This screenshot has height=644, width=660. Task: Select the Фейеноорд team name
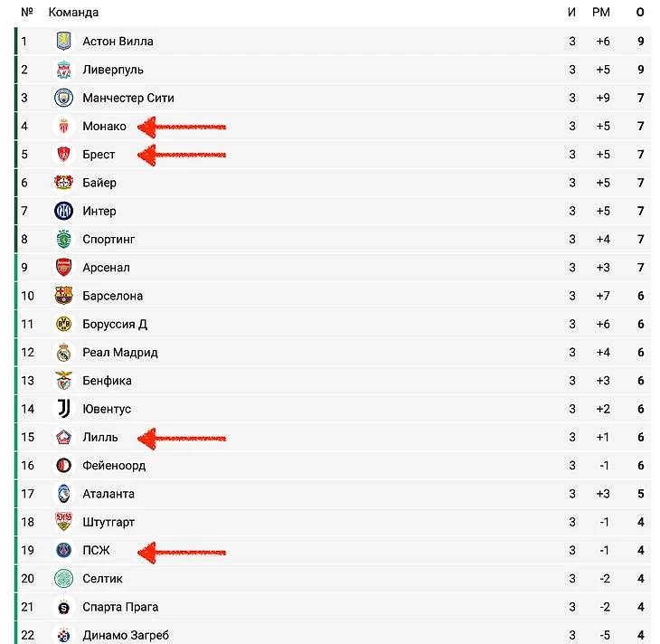[x=114, y=465]
